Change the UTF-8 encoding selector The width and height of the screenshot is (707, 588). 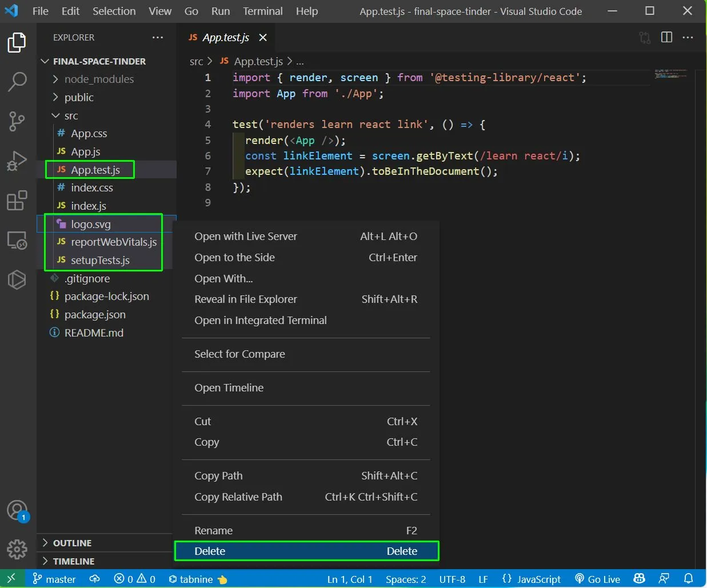pos(452,579)
